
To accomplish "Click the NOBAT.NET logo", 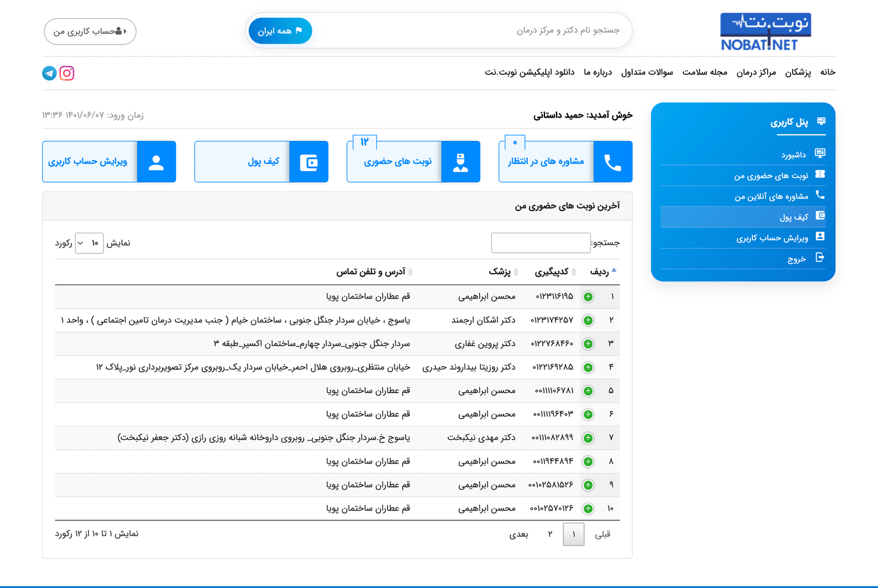I will coord(766,32).
